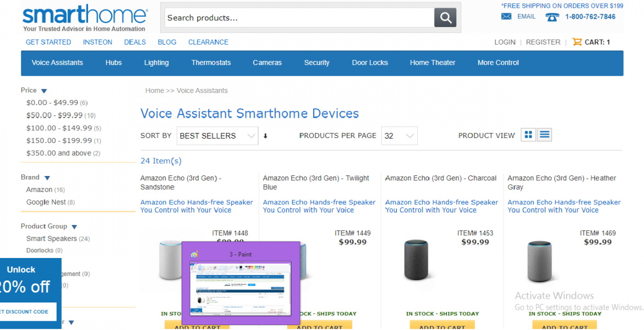Click the Smarthome logo
This screenshot has height=330, width=644.
(x=85, y=18)
